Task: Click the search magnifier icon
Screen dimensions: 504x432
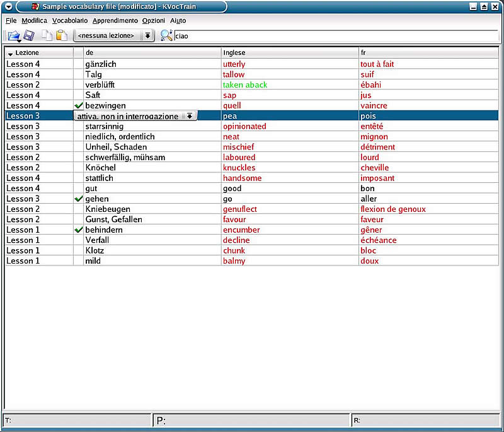Action: pyautogui.click(x=166, y=35)
